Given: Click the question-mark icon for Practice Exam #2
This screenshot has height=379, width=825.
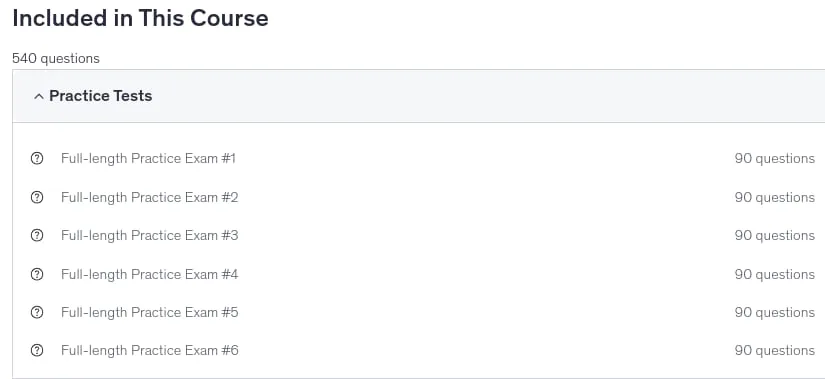Looking at the screenshot, I should (37, 197).
